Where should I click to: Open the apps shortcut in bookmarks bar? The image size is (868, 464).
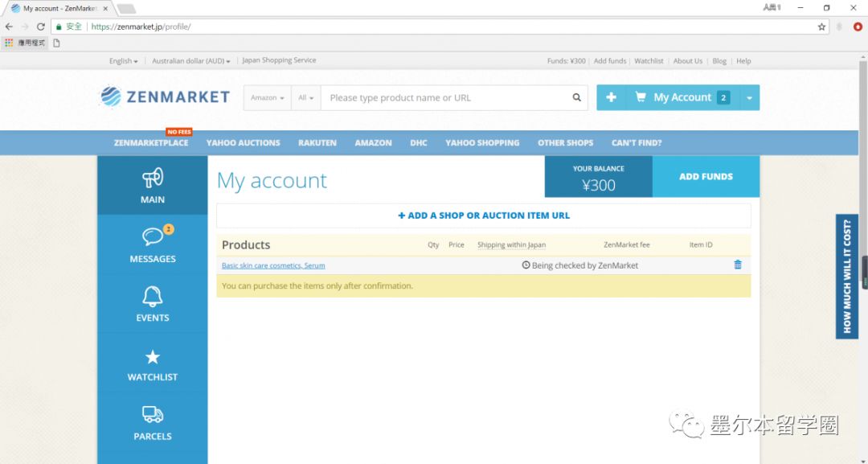[x=25, y=43]
